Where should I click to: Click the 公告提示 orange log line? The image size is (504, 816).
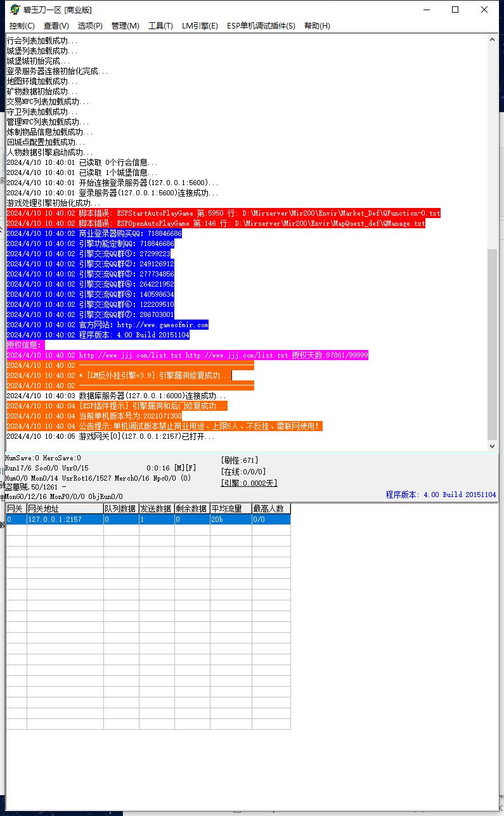pyautogui.click(x=164, y=426)
